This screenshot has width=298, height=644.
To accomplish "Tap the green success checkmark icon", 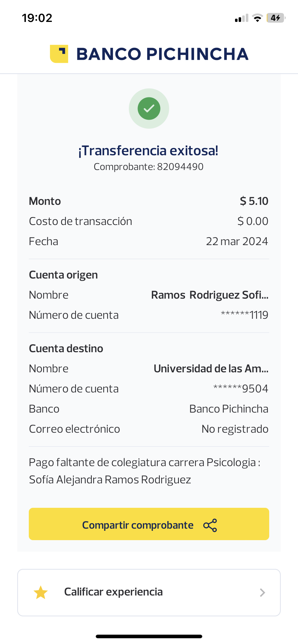I will 149,109.
